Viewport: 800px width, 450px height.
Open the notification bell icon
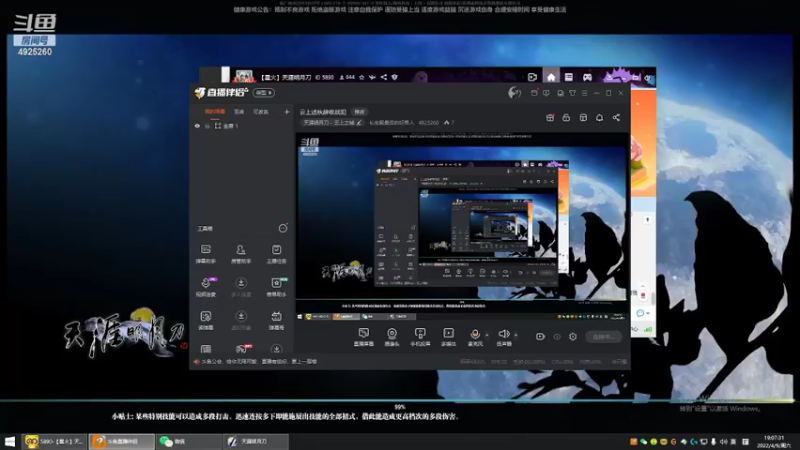(x=599, y=118)
